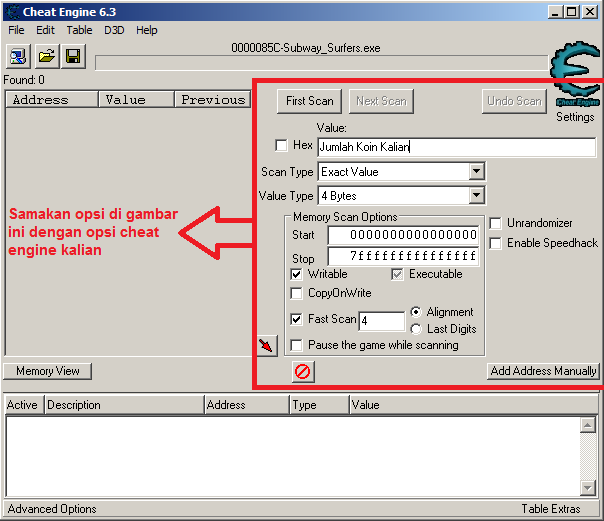
Task: Minimize the Cheat Engine window
Action: [x=555, y=12]
